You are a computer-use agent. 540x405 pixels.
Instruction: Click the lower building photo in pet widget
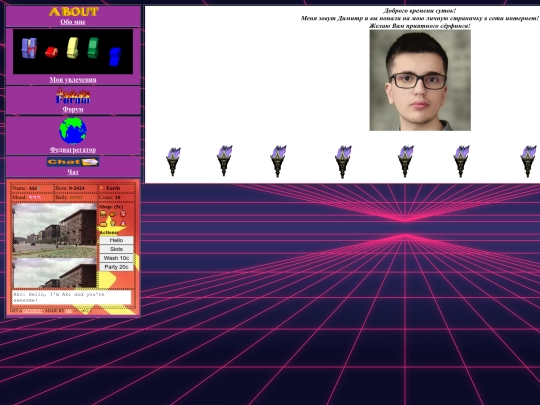(x=54, y=273)
